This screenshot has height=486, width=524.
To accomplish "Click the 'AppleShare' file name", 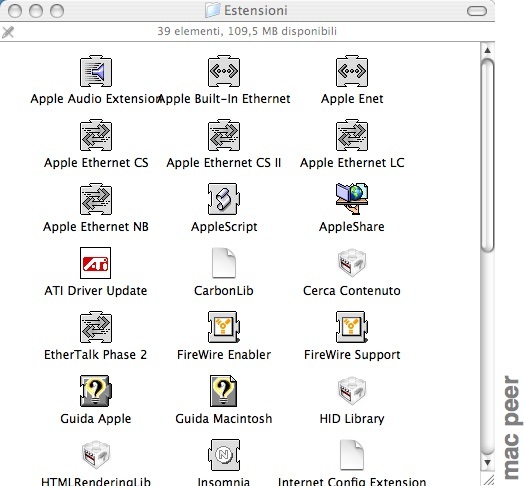I will point(352,227).
